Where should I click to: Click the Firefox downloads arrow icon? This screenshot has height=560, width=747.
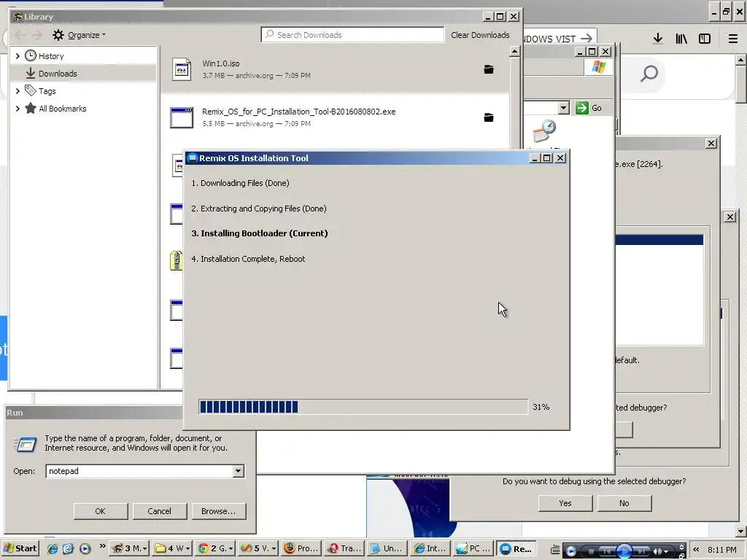[658, 39]
